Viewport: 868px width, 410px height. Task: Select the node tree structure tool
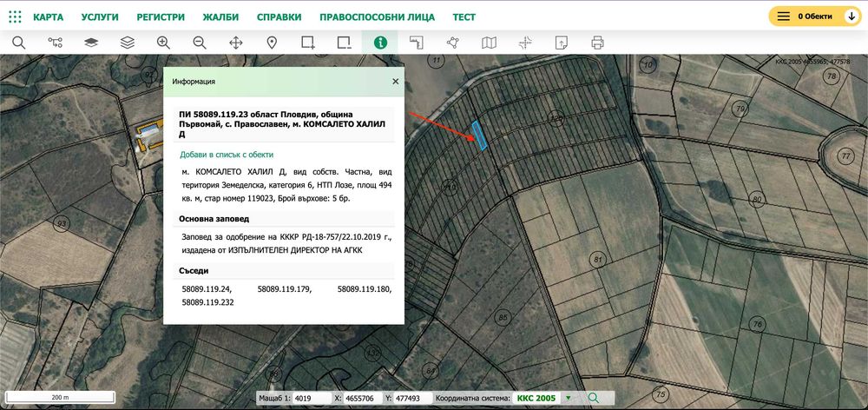click(56, 43)
